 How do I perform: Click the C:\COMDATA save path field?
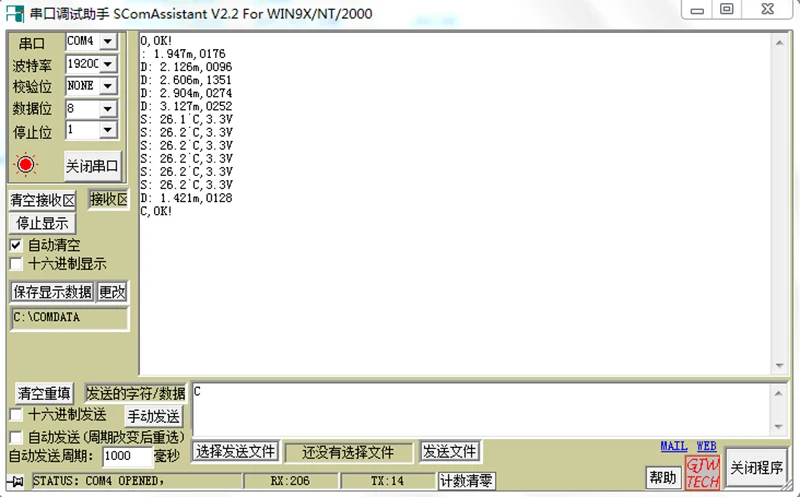(x=69, y=317)
